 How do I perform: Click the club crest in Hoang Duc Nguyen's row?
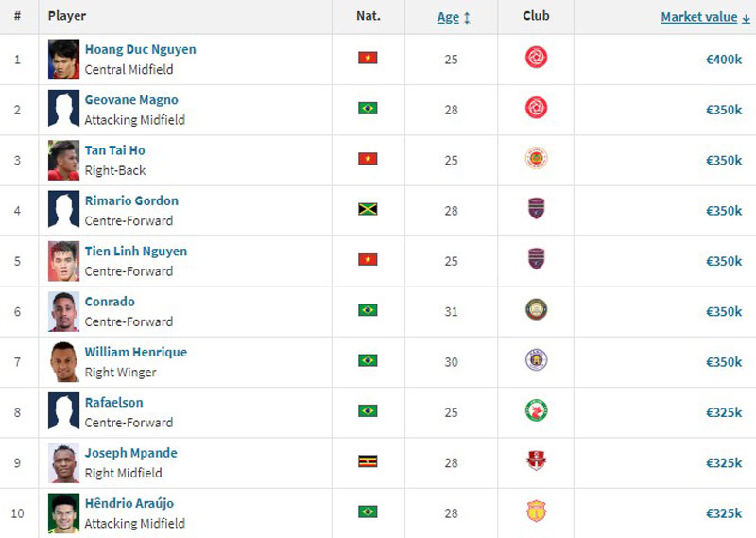click(x=536, y=58)
